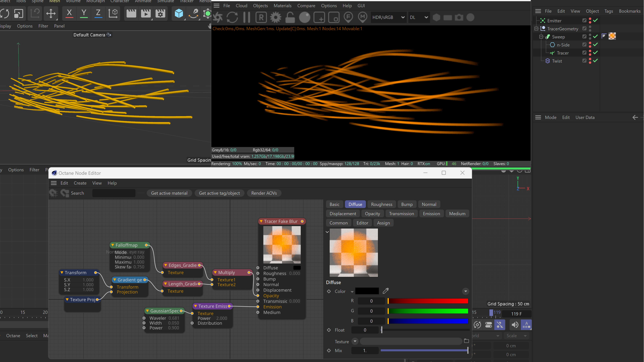Open the DL kernel type dropdown

(x=419, y=17)
